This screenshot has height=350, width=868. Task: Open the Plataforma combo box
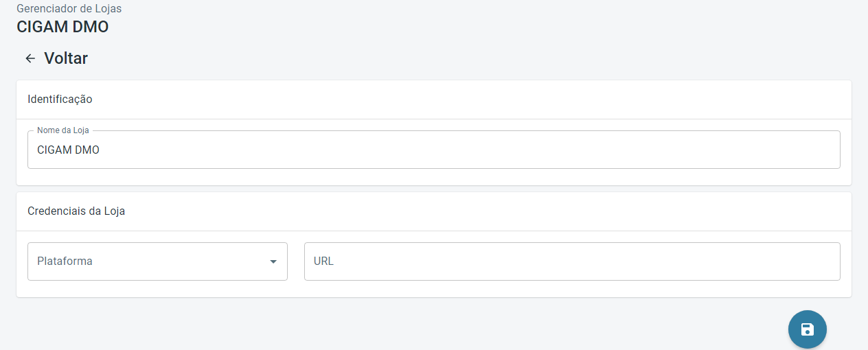click(x=157, y=261)
